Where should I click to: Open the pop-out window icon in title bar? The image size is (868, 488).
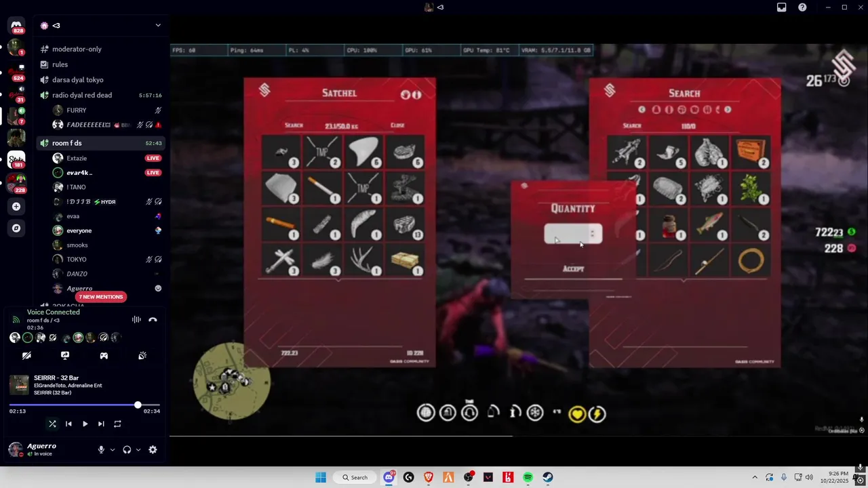pos(782,7)
